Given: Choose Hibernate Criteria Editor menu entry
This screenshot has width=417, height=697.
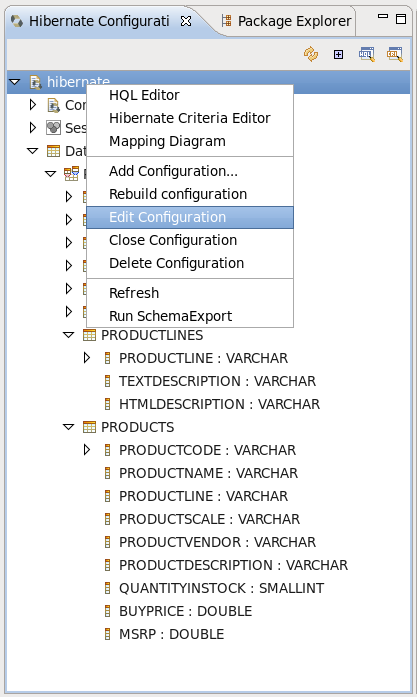Looking at the screenshot, I should click(190, 118).
